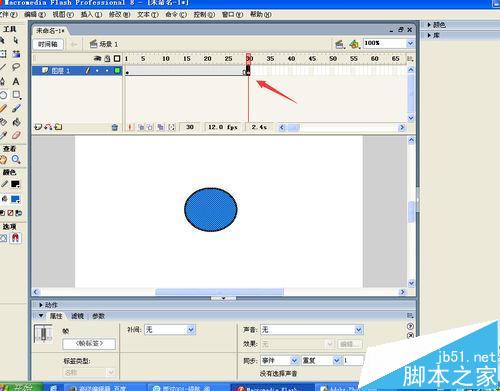Select the Gradient Transform tool
Viewport: 500px width, 391px height.
(x=16, y=54)
